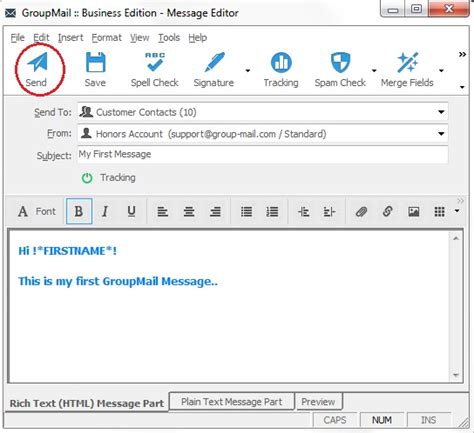Click the INS status bar indicator
The image size is (474, 433).
pos(429,420)
